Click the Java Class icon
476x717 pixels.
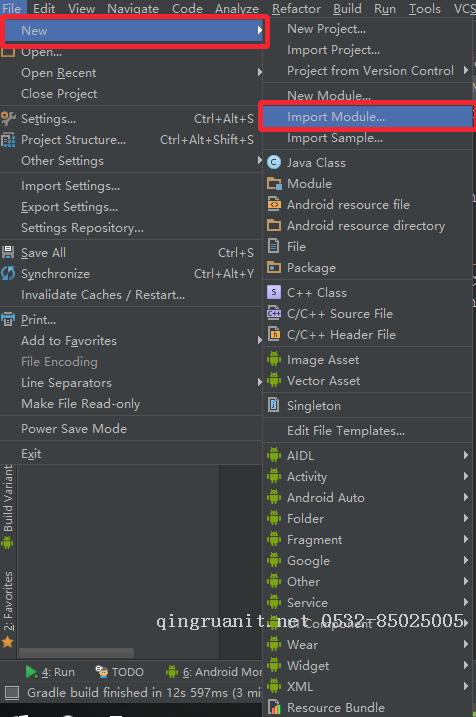click(x=273, y=162)
